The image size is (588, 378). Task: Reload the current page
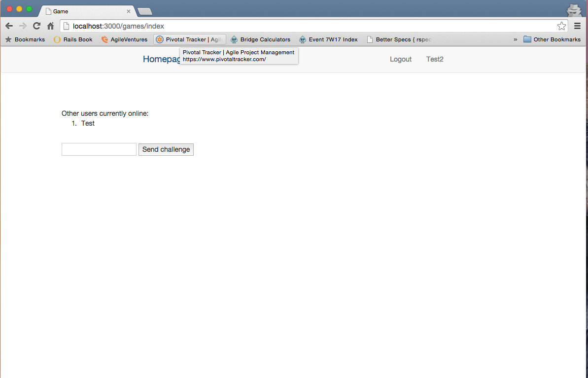pos(36,26)
